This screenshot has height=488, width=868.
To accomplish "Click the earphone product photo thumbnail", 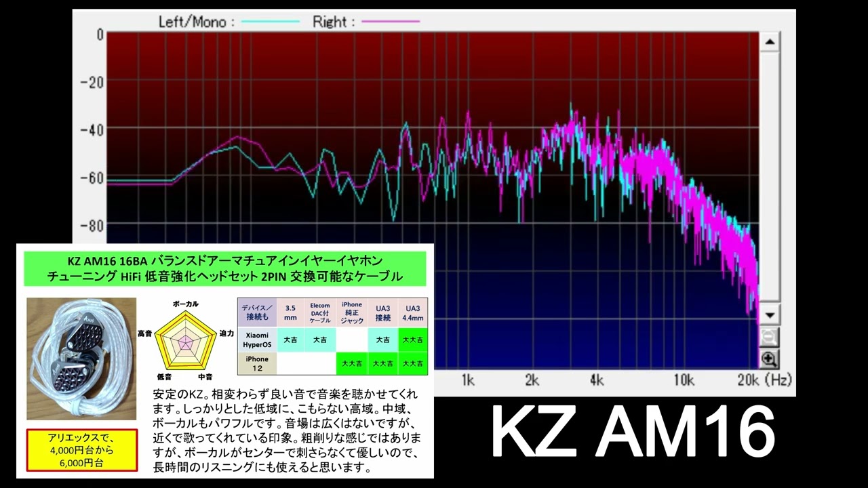I will (81, 359).
